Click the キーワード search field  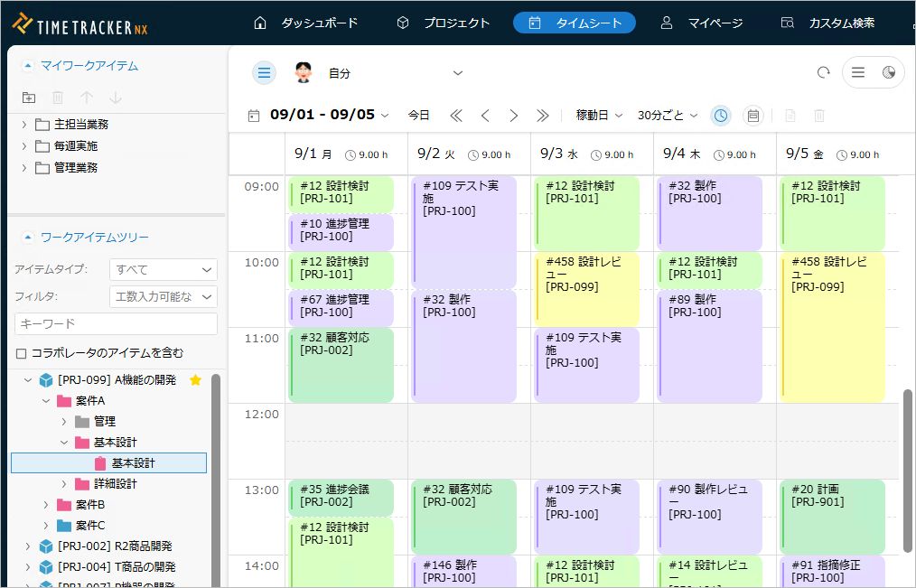click(x=116, y=323)
